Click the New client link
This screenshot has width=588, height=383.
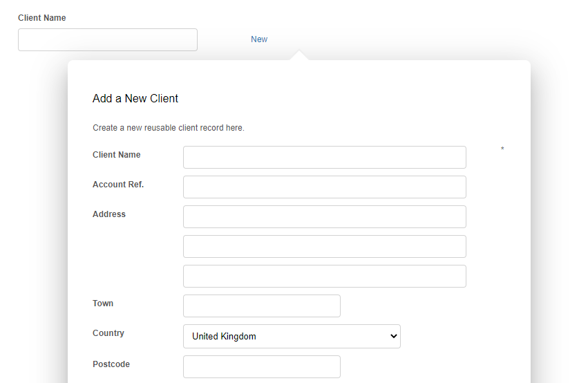259,39
